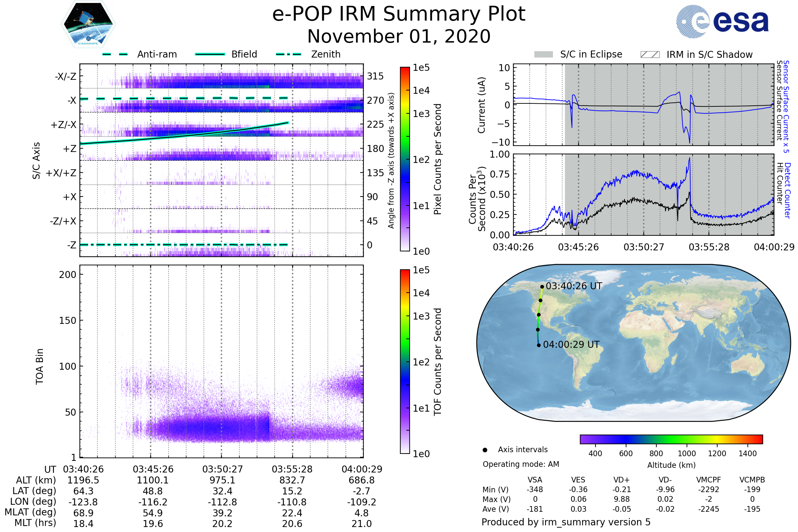Click the Altitude (km) horizontal colorbar
Image resolution: width=798 pixels, height=532 pixels.
point(671,439)
